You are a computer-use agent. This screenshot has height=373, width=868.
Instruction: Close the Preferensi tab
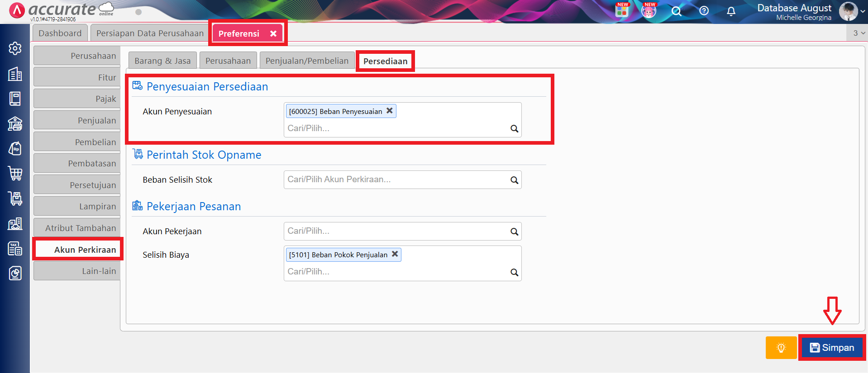pos(273,33)
